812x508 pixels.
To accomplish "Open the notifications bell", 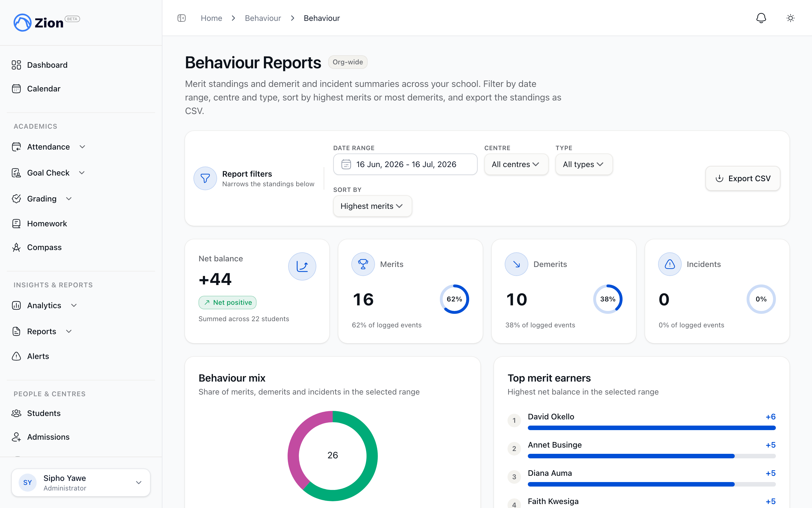I will [761, 18].
